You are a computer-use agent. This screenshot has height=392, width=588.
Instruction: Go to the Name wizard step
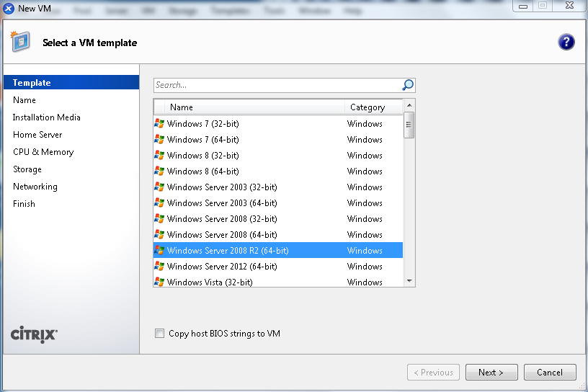click(x=24, y=100)
